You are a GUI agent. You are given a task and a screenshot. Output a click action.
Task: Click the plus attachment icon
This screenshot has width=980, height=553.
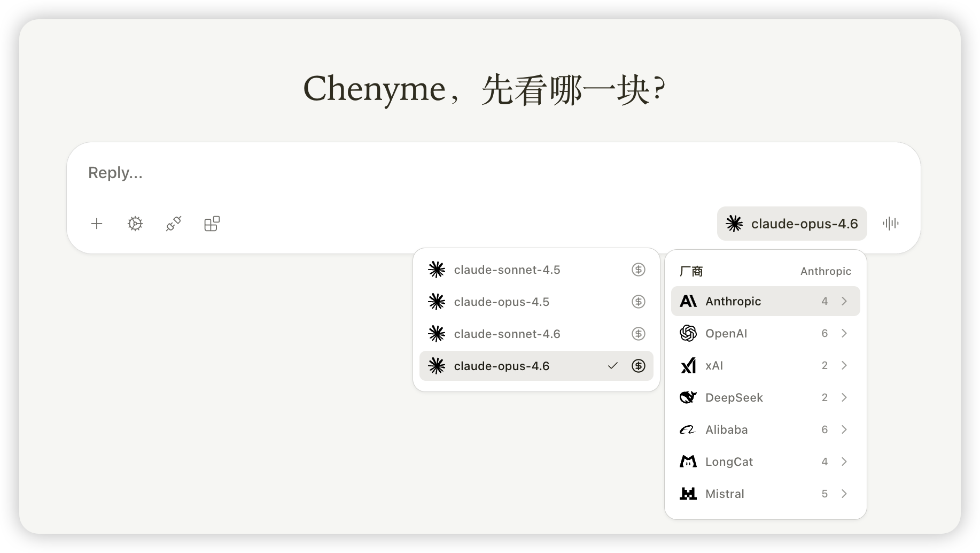[97, 224]
